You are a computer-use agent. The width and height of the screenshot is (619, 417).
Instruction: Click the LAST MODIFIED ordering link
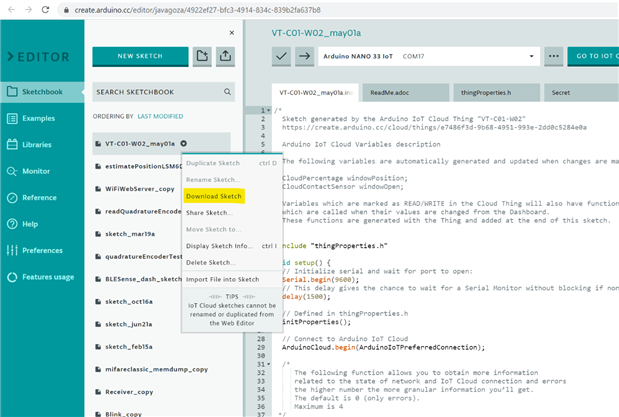pos(160,116)
